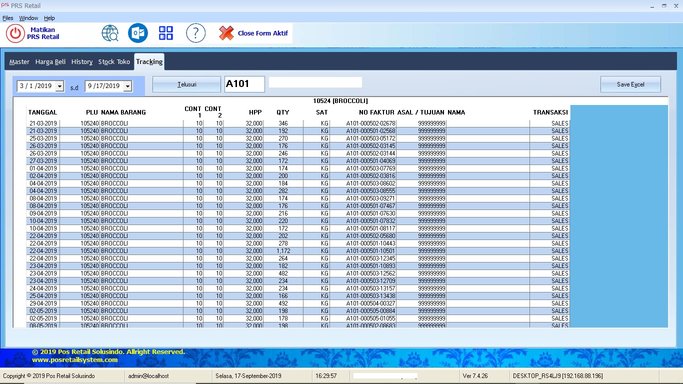
Task: Switch to the History tab
Action: tap(82, 62)
